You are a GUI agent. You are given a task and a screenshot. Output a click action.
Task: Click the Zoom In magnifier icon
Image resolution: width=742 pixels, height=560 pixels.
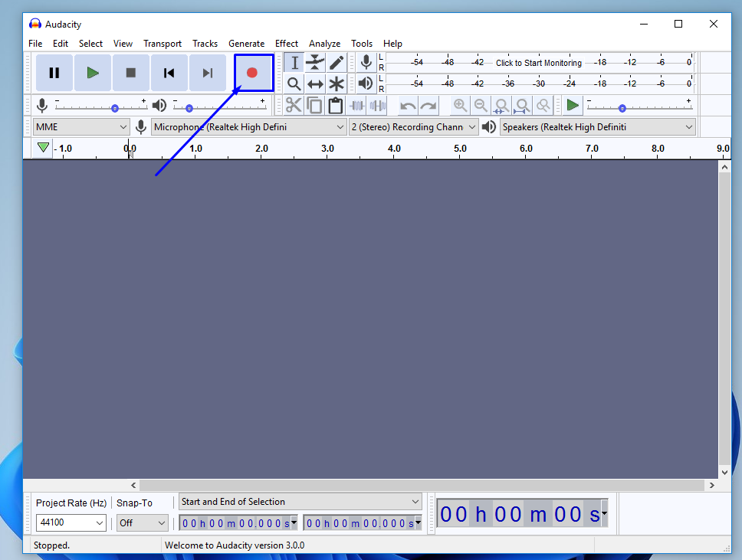pyautogui.click(x=460, y=105)
